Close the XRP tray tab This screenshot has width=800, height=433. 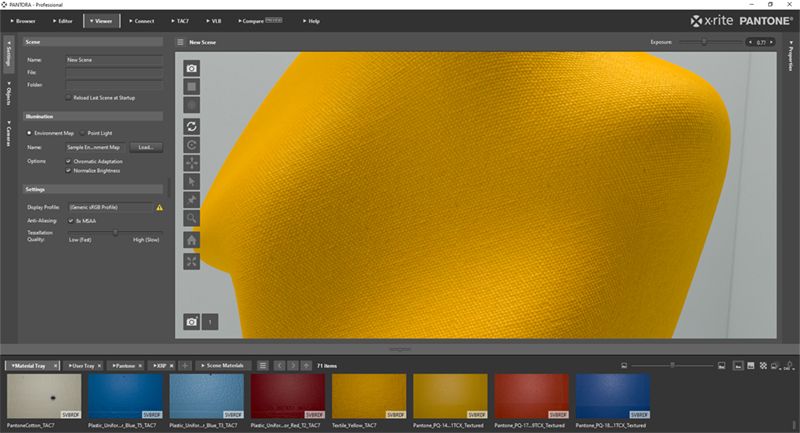pos(172,366)
